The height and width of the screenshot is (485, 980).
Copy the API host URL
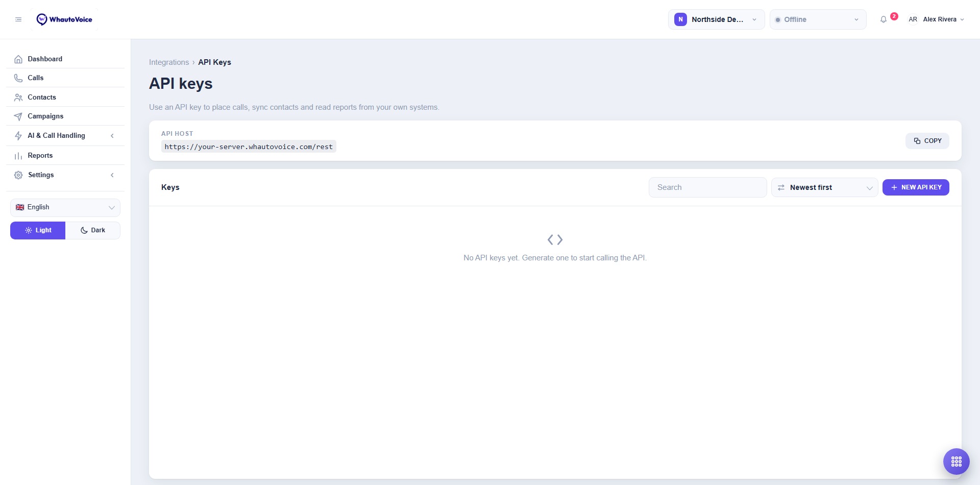click(927, 141)
